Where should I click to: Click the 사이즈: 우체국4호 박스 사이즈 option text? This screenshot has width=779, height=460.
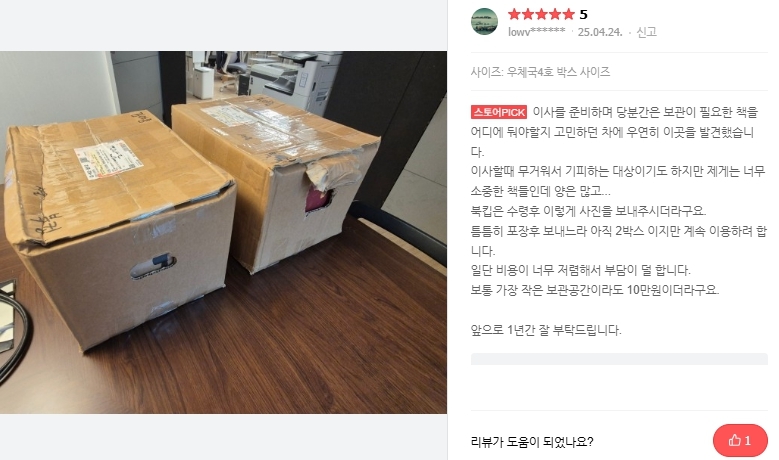[x=540, y=72]
